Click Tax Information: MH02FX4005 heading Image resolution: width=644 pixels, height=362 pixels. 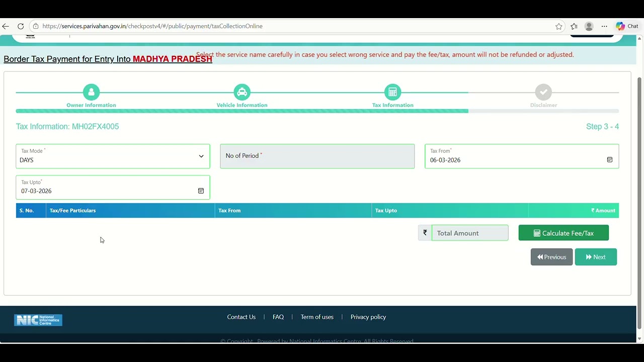coord(67,126)
